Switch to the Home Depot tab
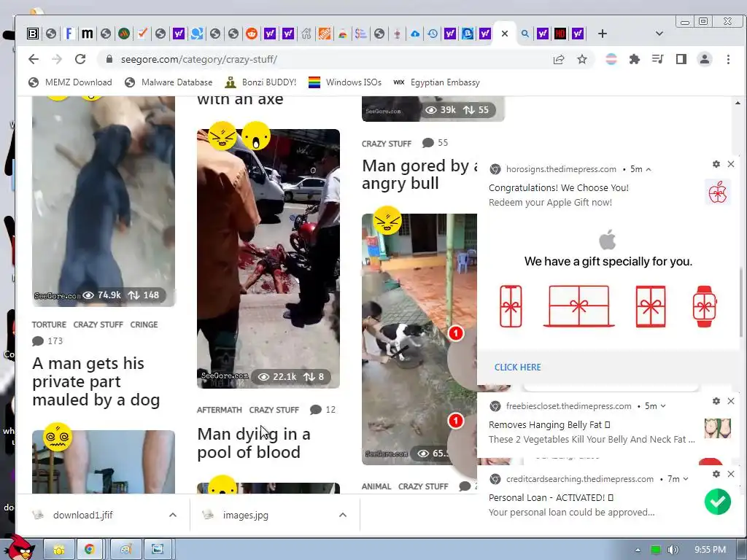 click(x=325, y=34)
